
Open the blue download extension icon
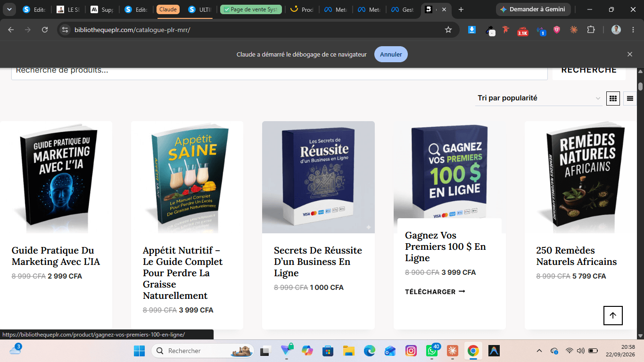(472, 30)
